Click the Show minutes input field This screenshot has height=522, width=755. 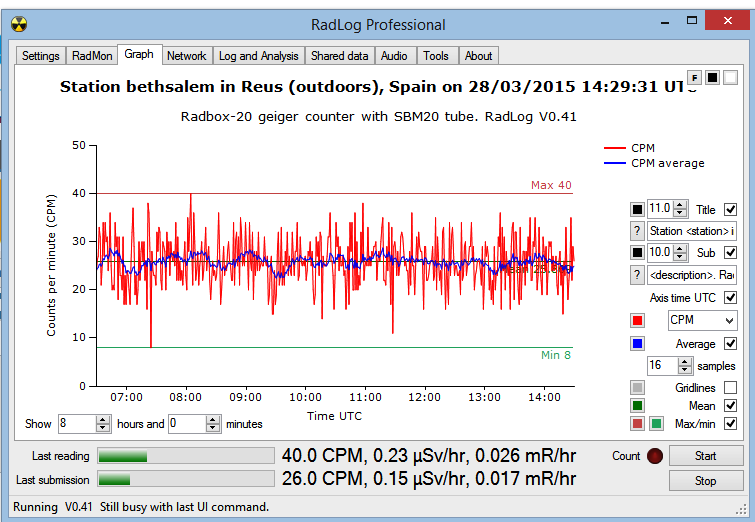click(x=188, y=424)
